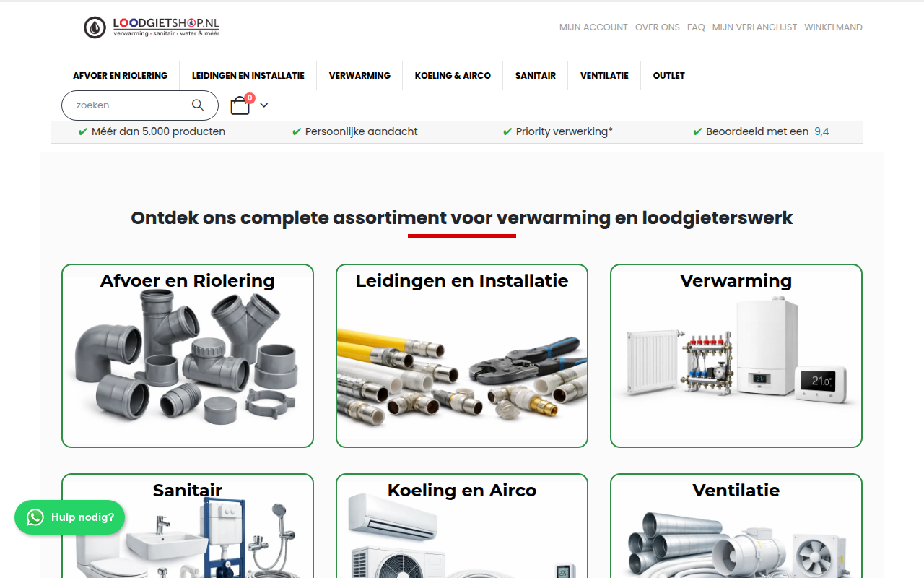This screenshot has width=924, height=578.
Task: Click the search magnifier icon
Action: click(198, 105)
